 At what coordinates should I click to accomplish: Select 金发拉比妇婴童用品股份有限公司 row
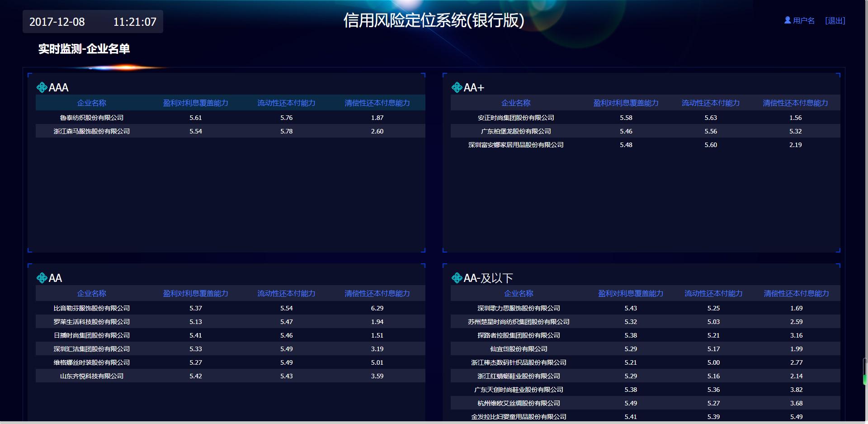click(646, 416)
